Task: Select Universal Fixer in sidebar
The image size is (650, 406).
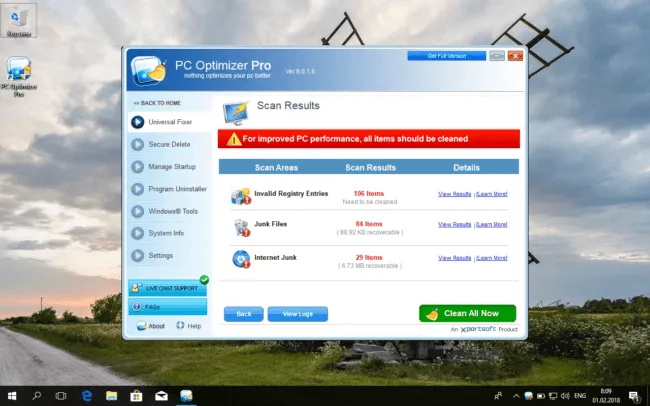Action: click(170, 122)
